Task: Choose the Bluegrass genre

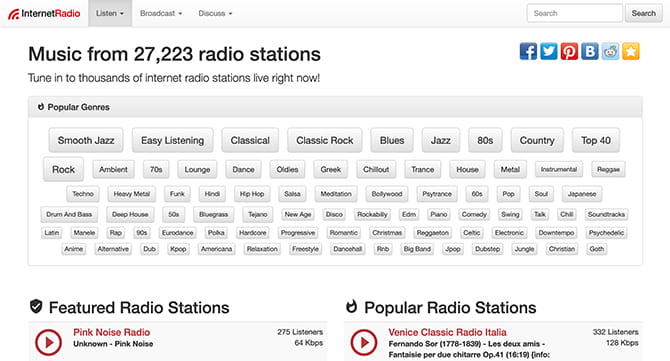Action: pyautogui.click(x=213, y=214)
